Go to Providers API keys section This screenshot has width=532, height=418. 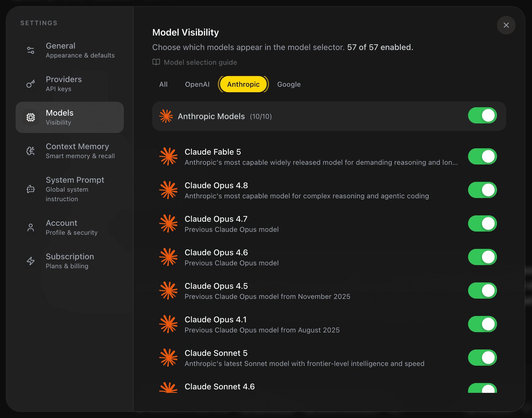coord(70,84)
